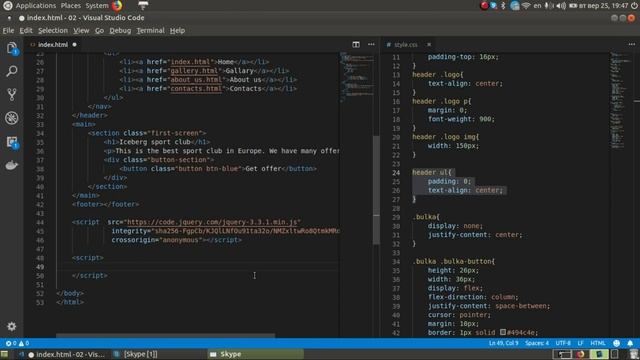This screenshot has height=360, width=640.
Task: Follow the jquery-3.3.1.min.js script URL
Action: [212, 222]
